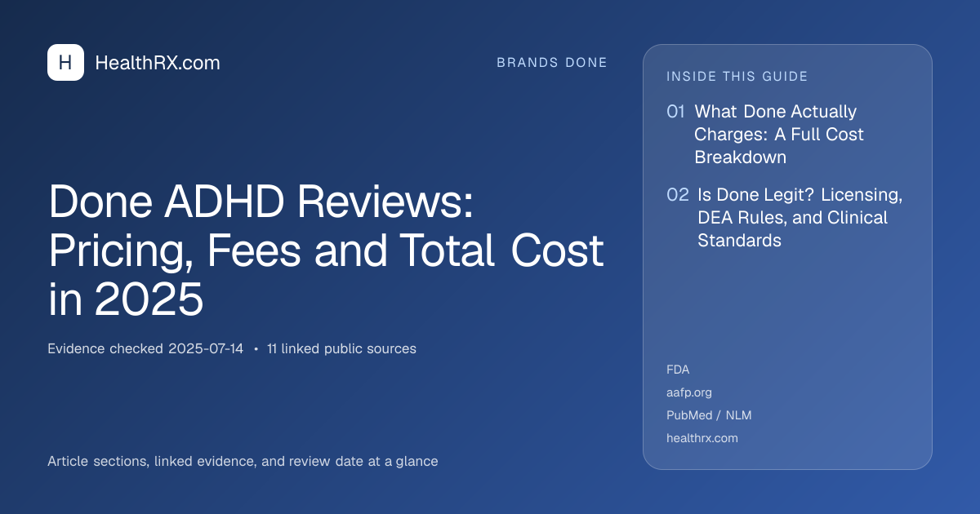The width and height of the screenshot is (980, 514).
Task: Select the 'FDA' source entry
Action: (x=678, y=370)
